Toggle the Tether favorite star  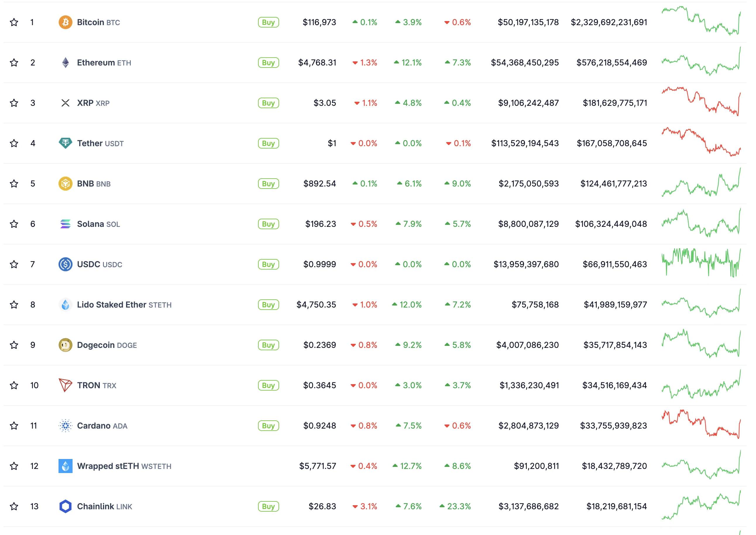coord(14,143)
